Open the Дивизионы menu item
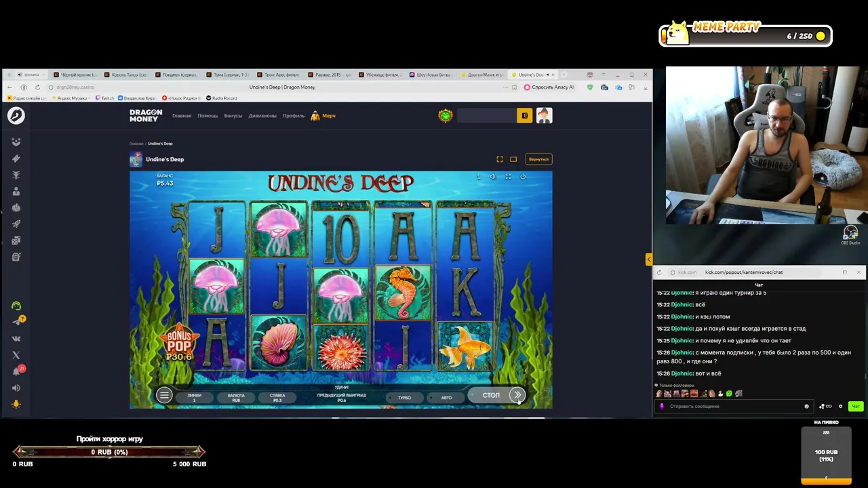The height and width of the screenshot is (488, 868). tap(262, 116)
